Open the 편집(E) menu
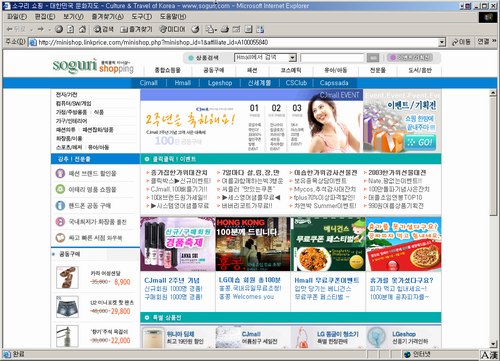 pos(45,16)
